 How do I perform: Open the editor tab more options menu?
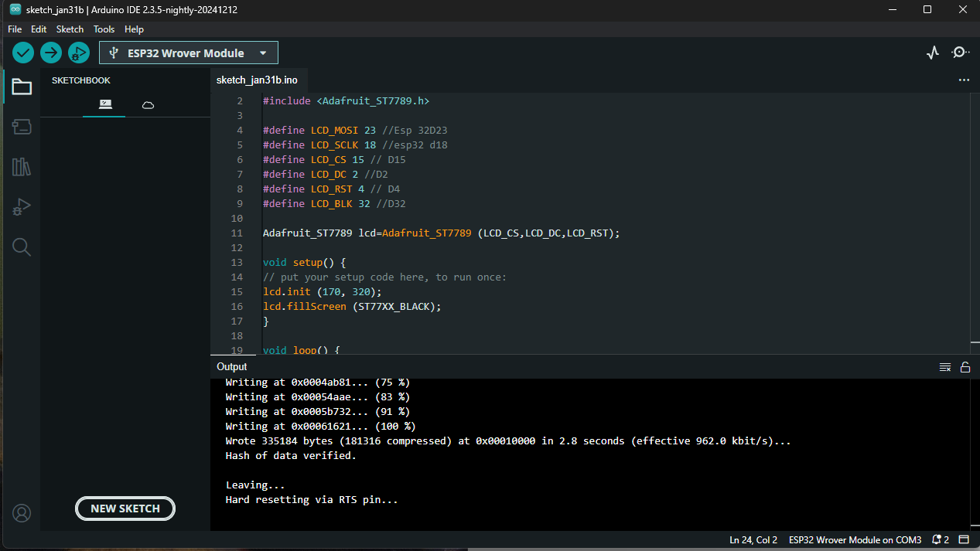click(x=964, y=80)
